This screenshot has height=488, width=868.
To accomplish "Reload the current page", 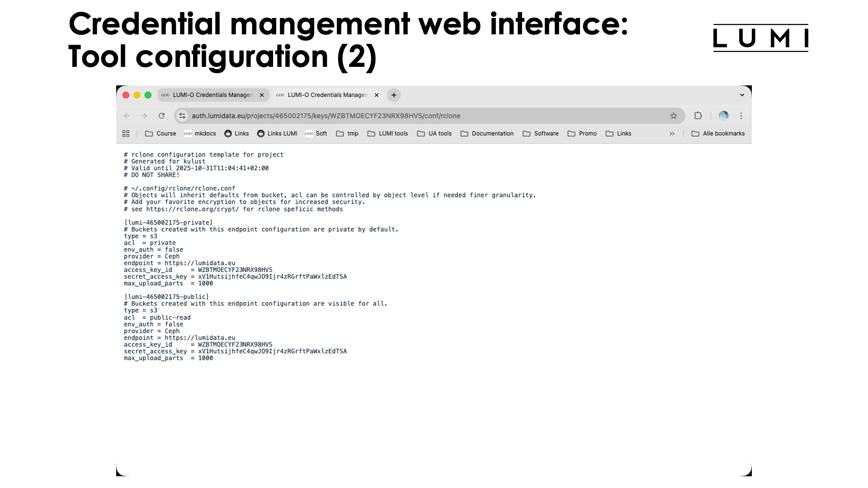I will point(162,116).
